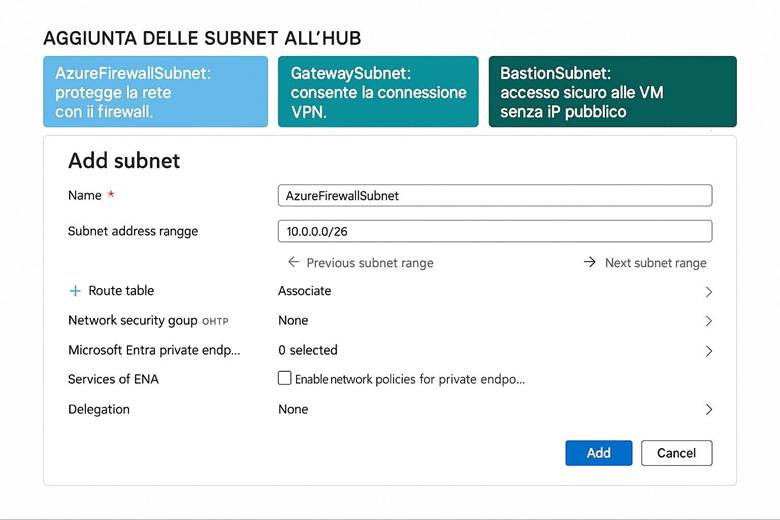Open the BastionSubnet tab card
Image resolution: width=780 pixels, height=520 pixels.
tap(612, 91)
